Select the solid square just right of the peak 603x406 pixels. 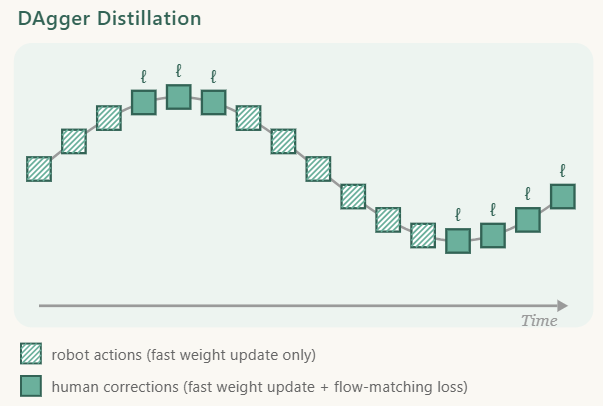pos(213,102)
